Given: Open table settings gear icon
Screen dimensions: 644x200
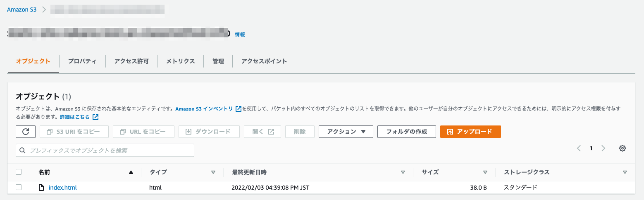Looking at the screenshot, I should point(623,148).
